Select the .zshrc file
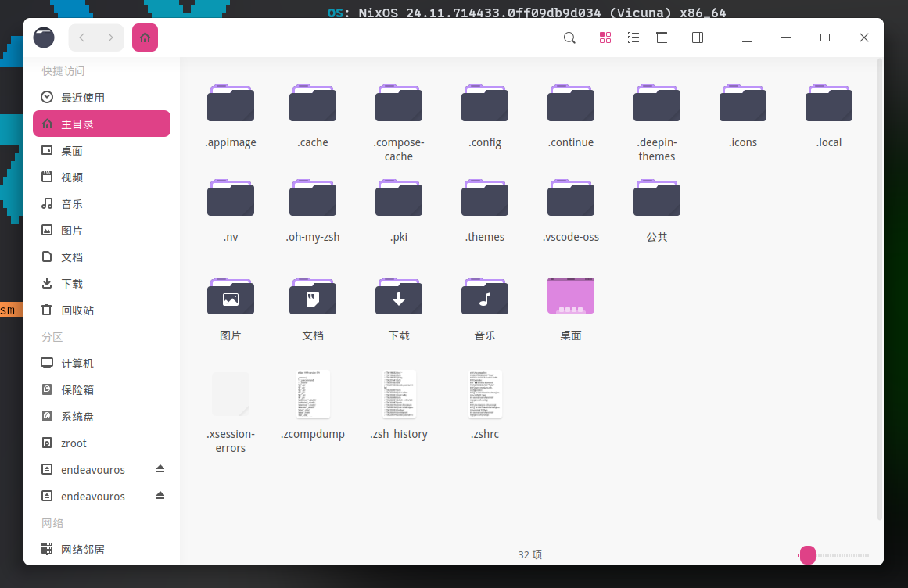 tap(485, 405)
